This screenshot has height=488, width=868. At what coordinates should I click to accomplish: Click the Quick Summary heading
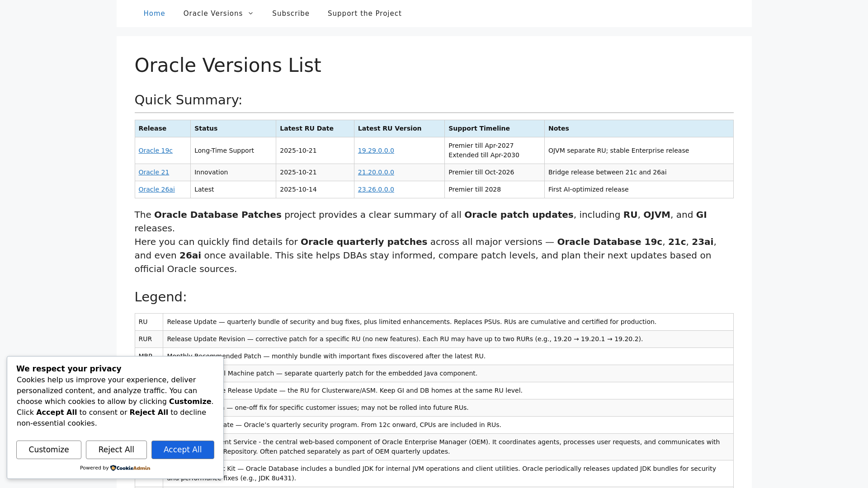(x=189, y=100)
